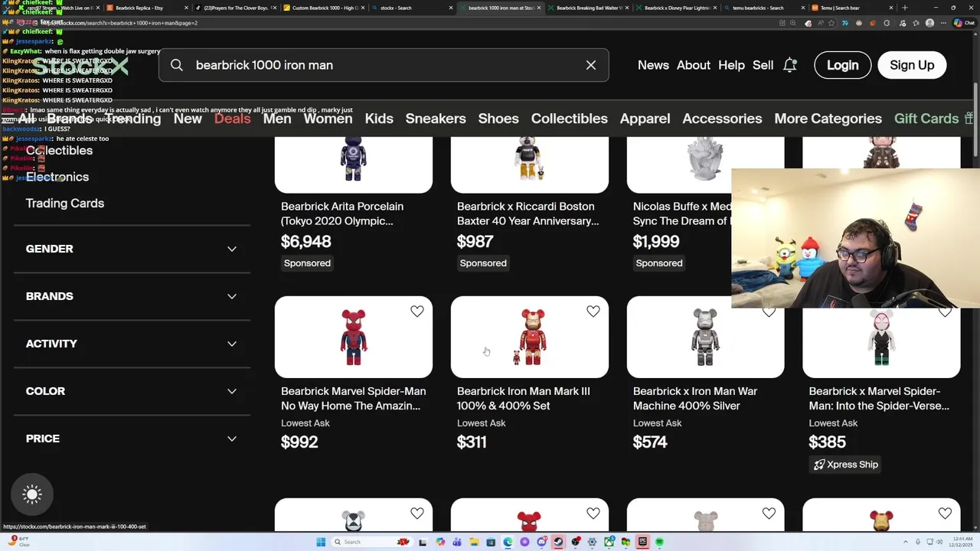The image size is (980, 551).
Task: Click the bearbrick 1000 iron man search field
Action: point(383,65)
